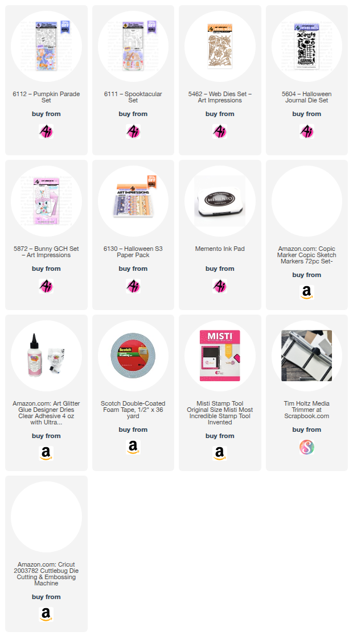Viewport: 353px width, 644px height.
Task: Click Art Impressions logo under Spooktacular Set
Action: click(x=133, y=131)
